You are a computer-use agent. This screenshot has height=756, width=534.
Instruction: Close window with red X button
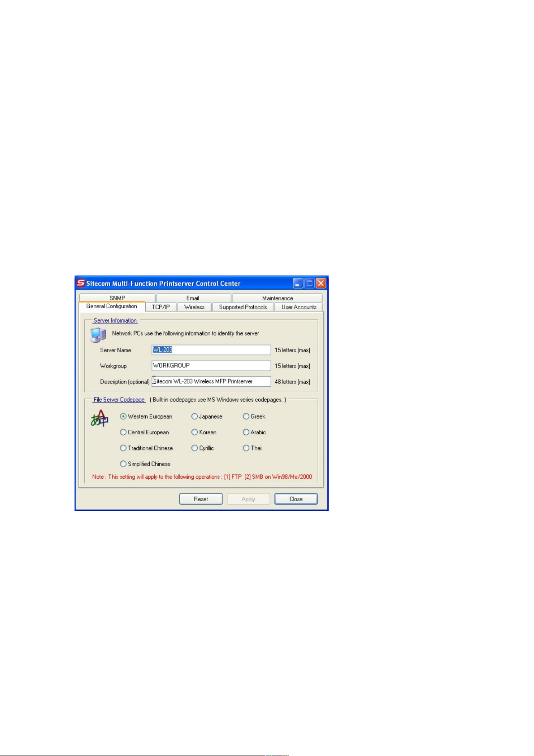pyautogui.click(x=321, y=283)
